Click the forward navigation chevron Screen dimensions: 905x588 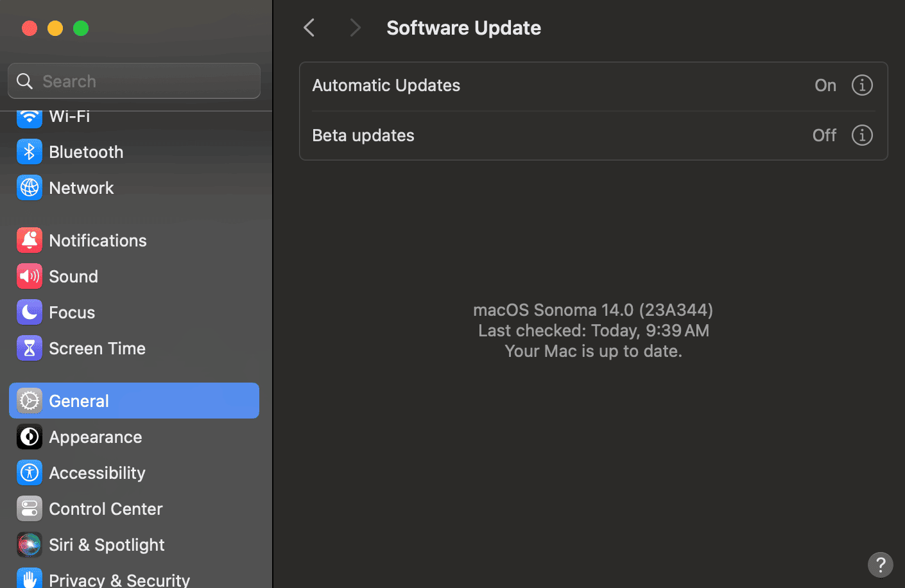coord(355,28)
